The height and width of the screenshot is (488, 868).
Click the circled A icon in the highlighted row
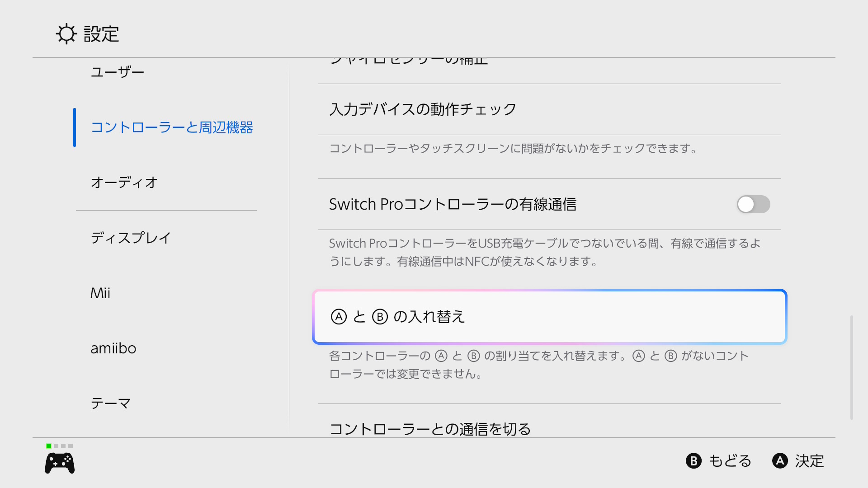click(x=339, y=317)
